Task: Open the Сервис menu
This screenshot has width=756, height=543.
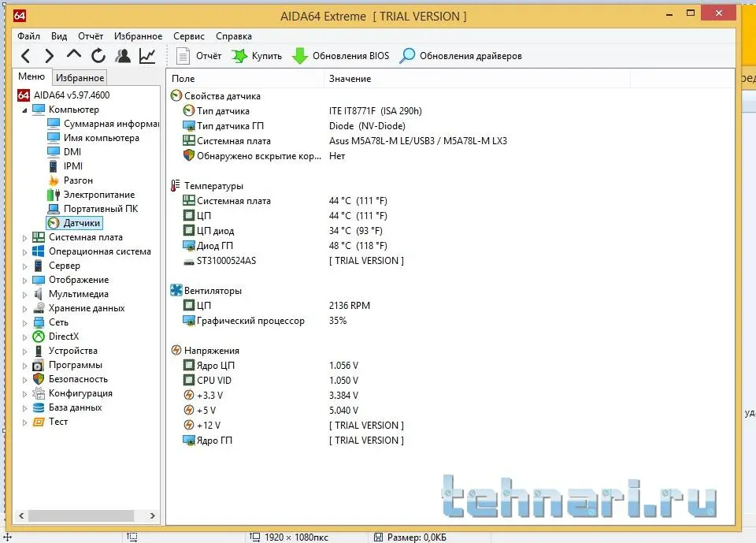Action: click(189, 36)
